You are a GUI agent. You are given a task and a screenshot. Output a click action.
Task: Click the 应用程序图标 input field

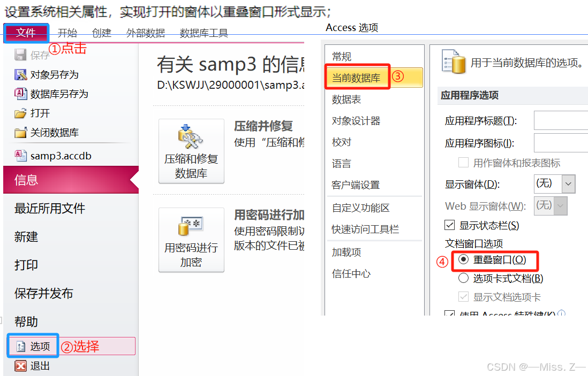[561, 143]
